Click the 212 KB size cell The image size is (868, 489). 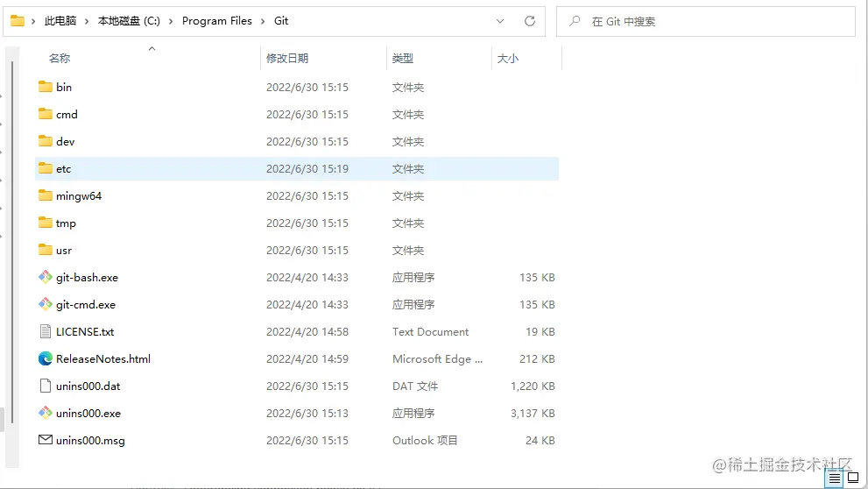point(537,358)
